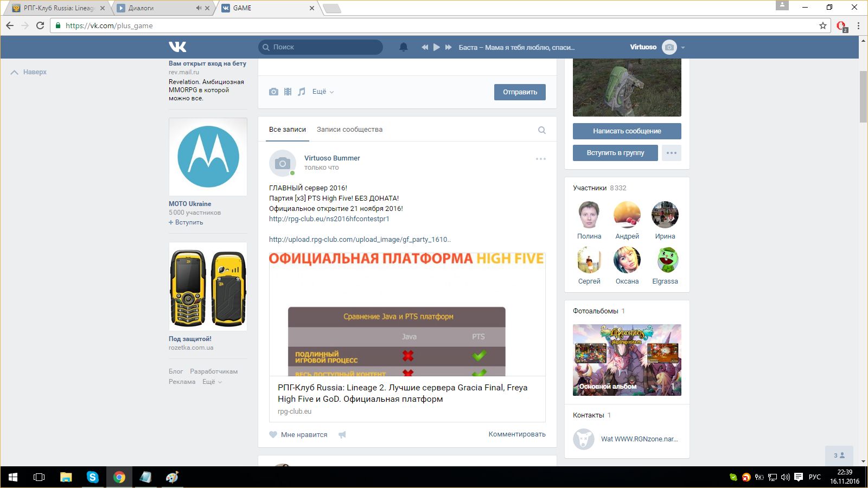Screen dimensions: 868x488
Task: Switch to Записи сообщества tab
Action: (x=349, y=130)
